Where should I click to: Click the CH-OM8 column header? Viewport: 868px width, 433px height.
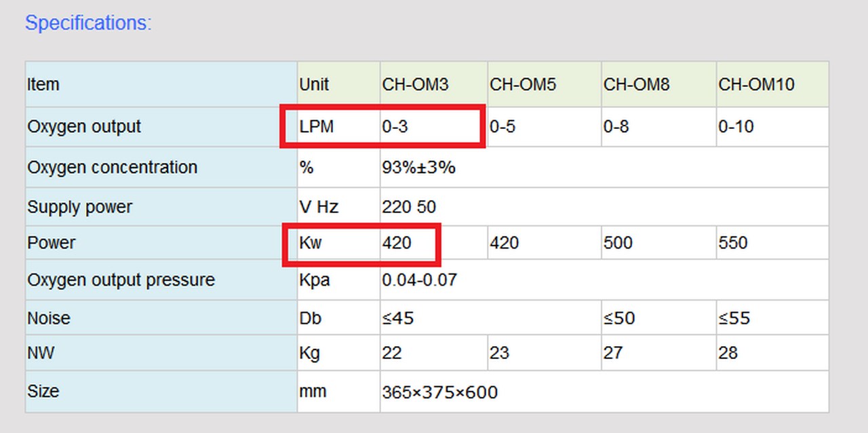pyautogui.click(x=636, y=85)
